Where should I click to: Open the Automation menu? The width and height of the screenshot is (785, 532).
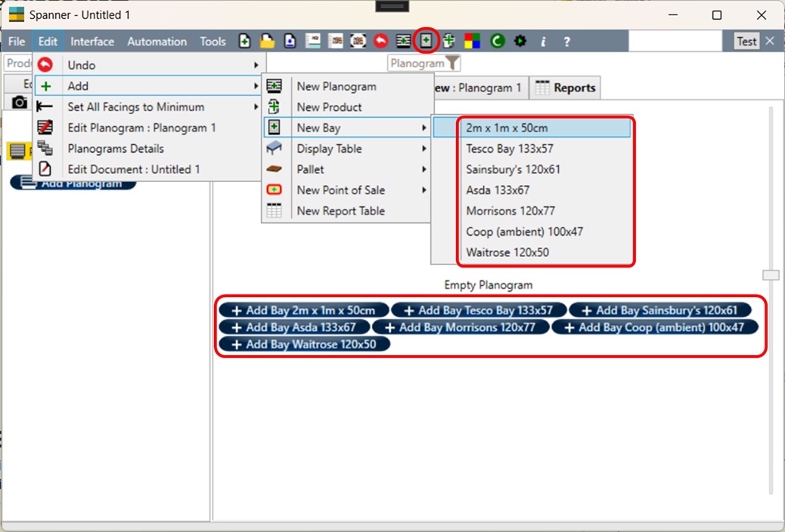(157, 42)
